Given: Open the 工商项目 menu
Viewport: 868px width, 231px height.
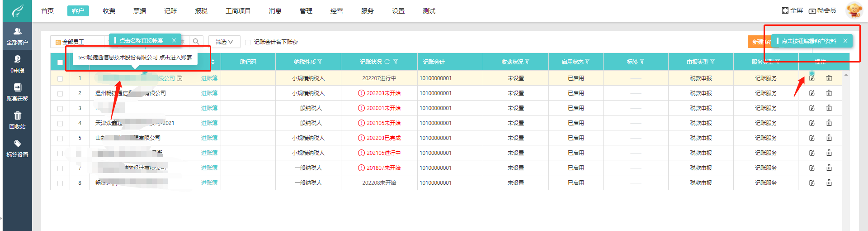Looking at the screenshot, I should 238,11.
